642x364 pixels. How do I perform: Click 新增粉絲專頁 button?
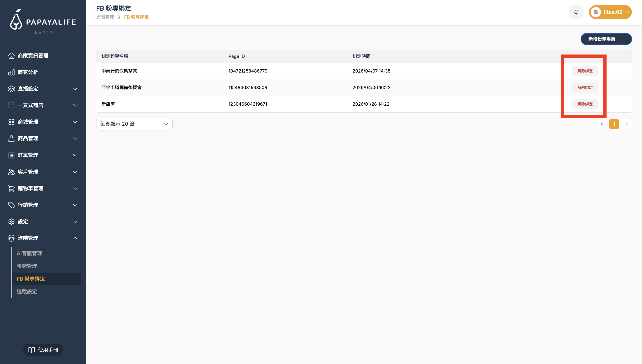pyautogui.click(x=606, y=39)
